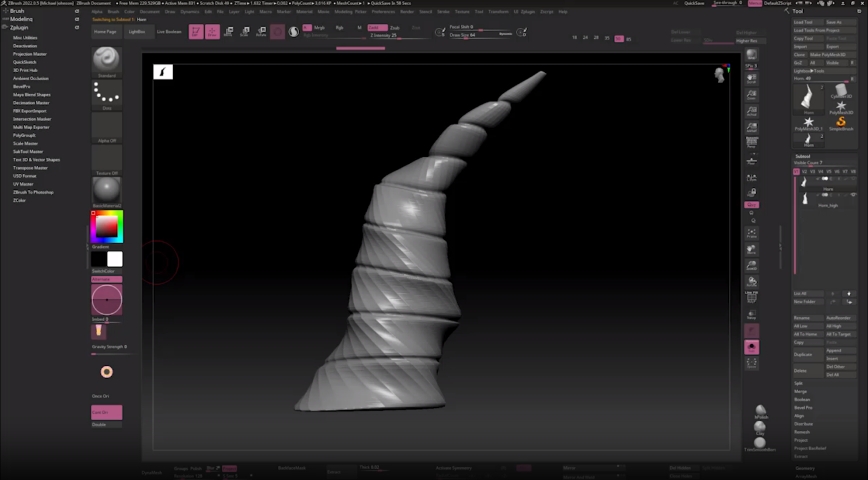Select the Scale gizmo tool

(x=245, y=32)
